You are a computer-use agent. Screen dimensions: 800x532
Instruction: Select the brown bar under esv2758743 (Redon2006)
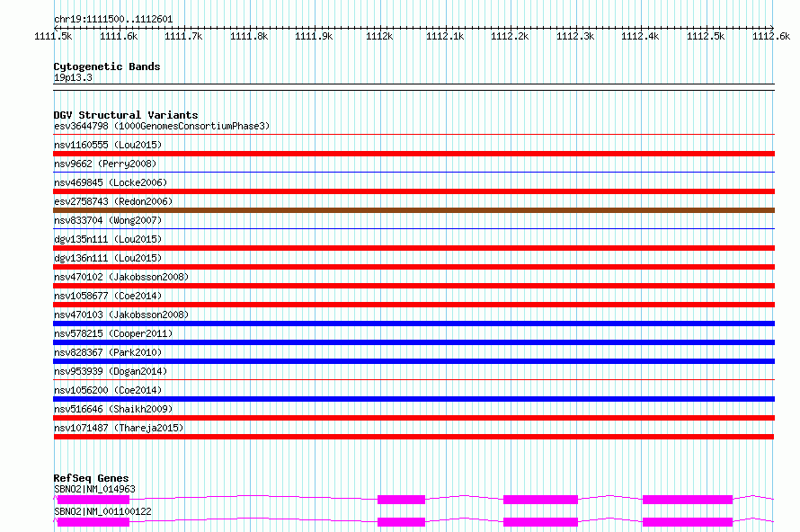click(413, 210)
